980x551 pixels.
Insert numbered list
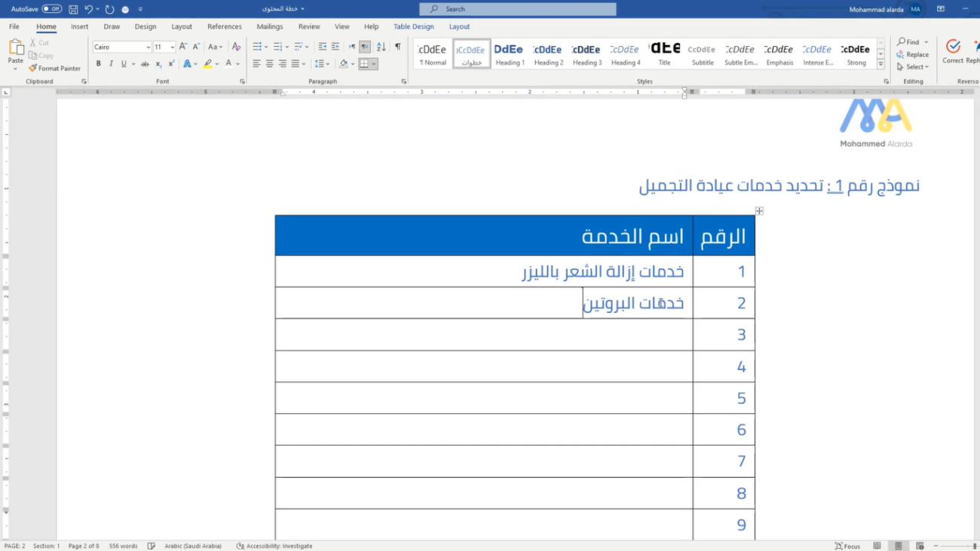click(x=277, y=47)
